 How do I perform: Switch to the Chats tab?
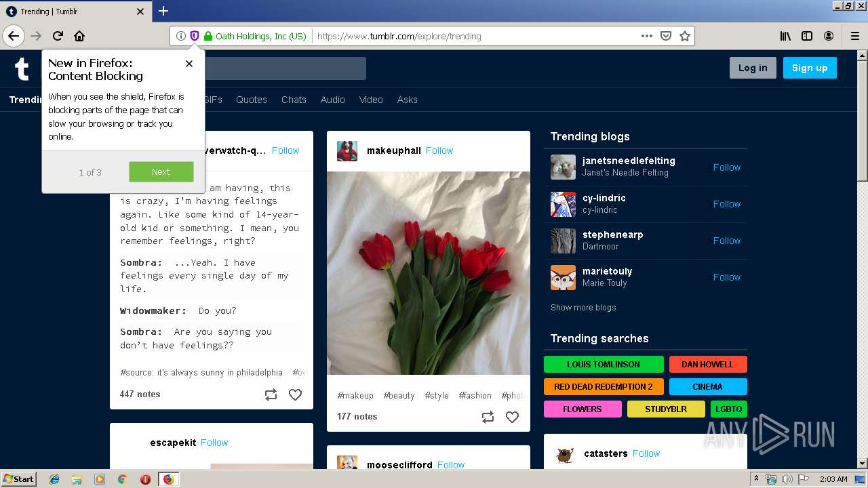294,100
